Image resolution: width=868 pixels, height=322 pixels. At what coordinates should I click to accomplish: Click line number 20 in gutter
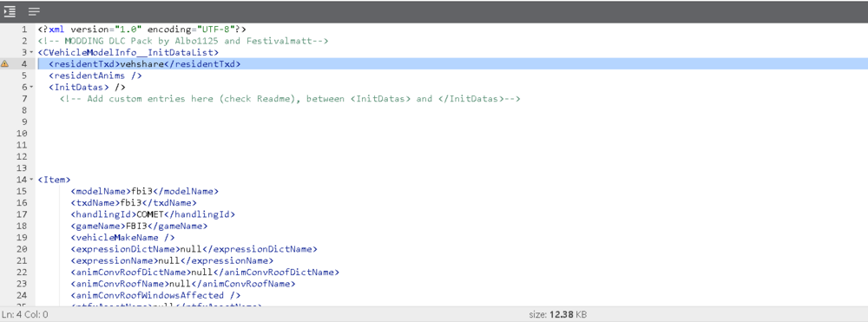pos(22,249)
